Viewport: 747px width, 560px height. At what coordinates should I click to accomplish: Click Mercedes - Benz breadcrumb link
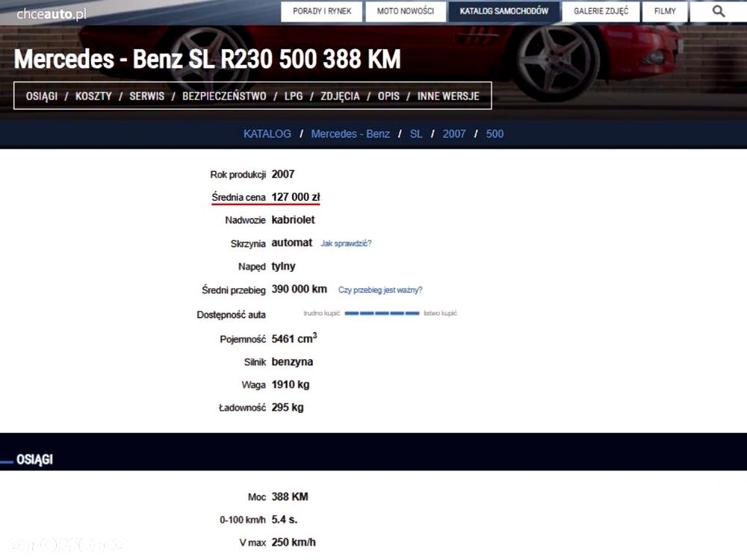(350, 134)
